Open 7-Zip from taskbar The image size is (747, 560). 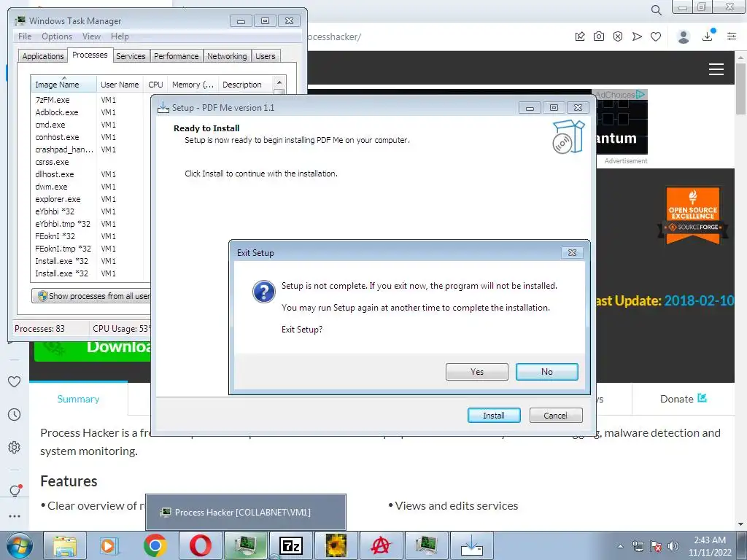click(x=290, y=545)
